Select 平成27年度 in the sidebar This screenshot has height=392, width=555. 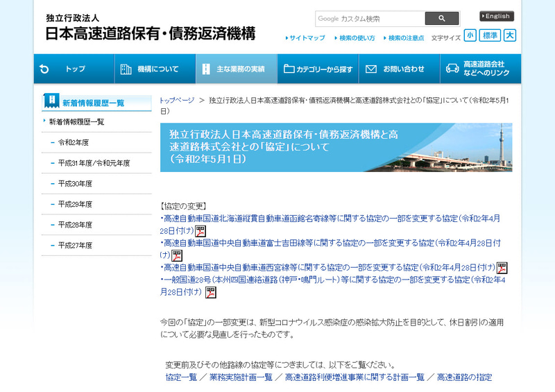pos(75,245)
